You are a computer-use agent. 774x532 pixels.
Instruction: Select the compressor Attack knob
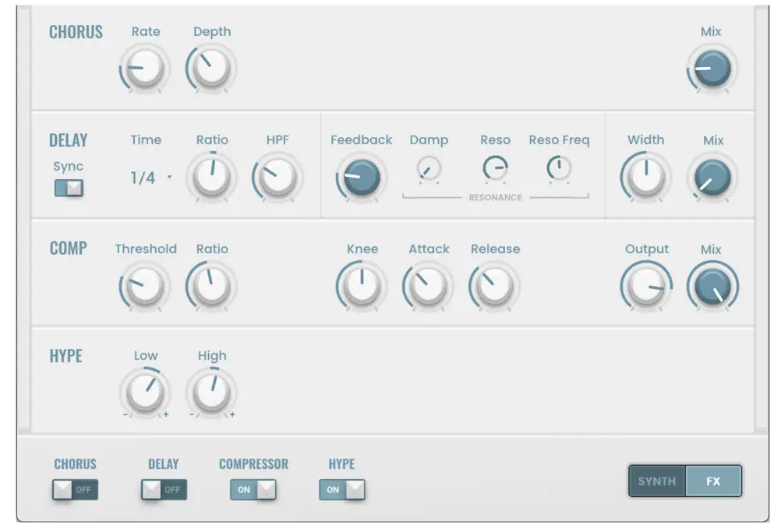click(x=427, y=286)
